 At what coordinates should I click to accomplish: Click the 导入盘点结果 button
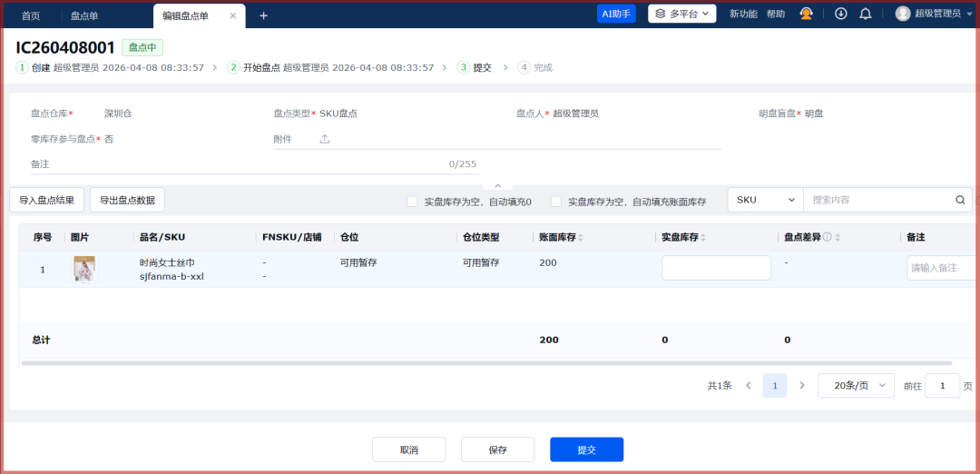(x=47, y=200)
